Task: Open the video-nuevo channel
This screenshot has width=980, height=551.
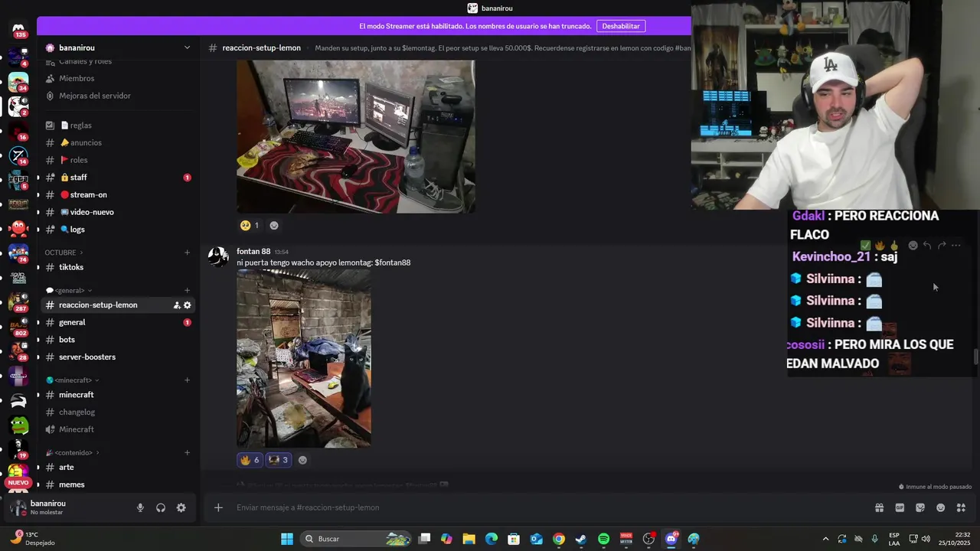Action: click(x=117, y=212)
